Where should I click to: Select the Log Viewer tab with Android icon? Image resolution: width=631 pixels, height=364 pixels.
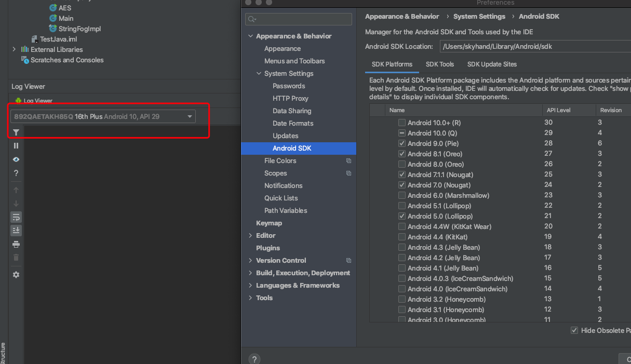[34, 101]
